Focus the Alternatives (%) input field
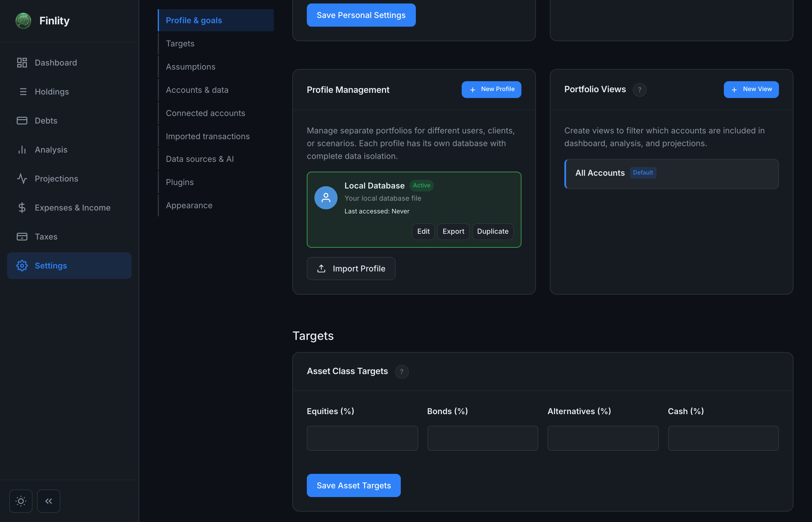812x522 pixels. (603, 438)
